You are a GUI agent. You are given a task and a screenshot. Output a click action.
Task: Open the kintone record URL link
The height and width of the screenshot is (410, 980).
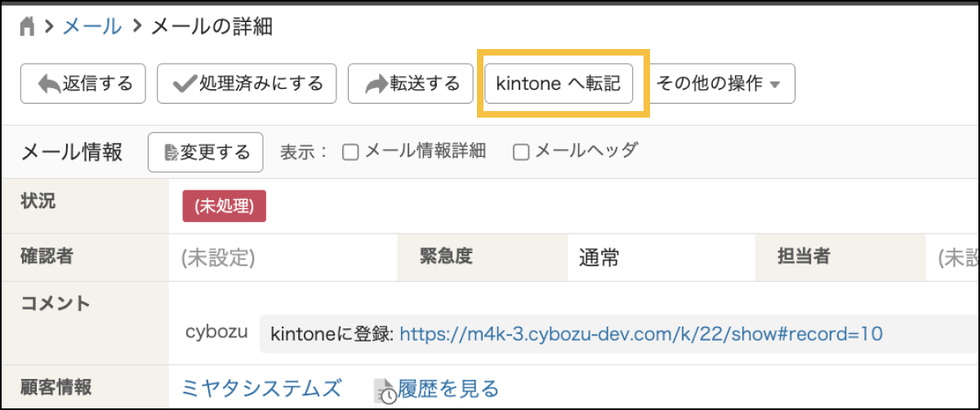(x=640, y=333)
